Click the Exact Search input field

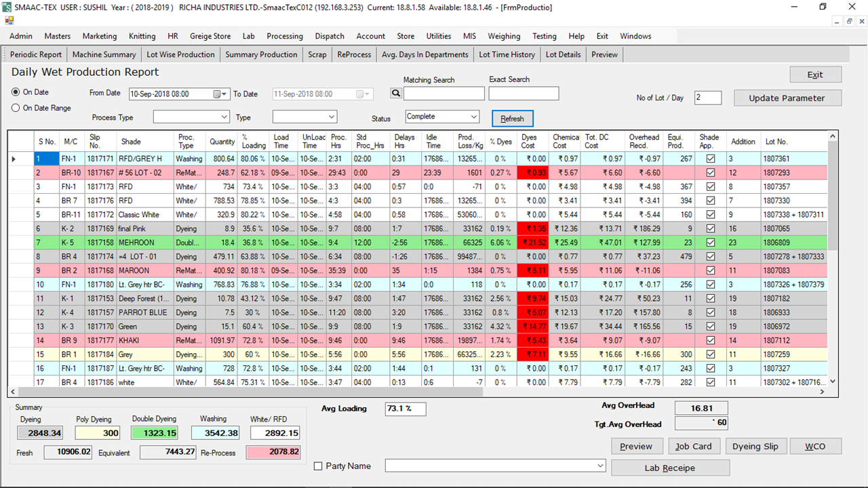(524, 93)
